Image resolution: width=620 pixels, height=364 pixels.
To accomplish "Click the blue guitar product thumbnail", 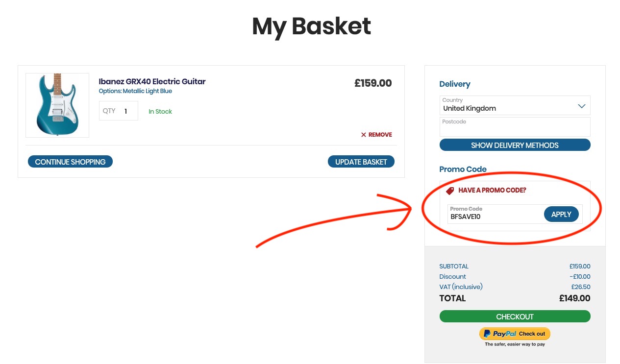I will tap(57, 105).
